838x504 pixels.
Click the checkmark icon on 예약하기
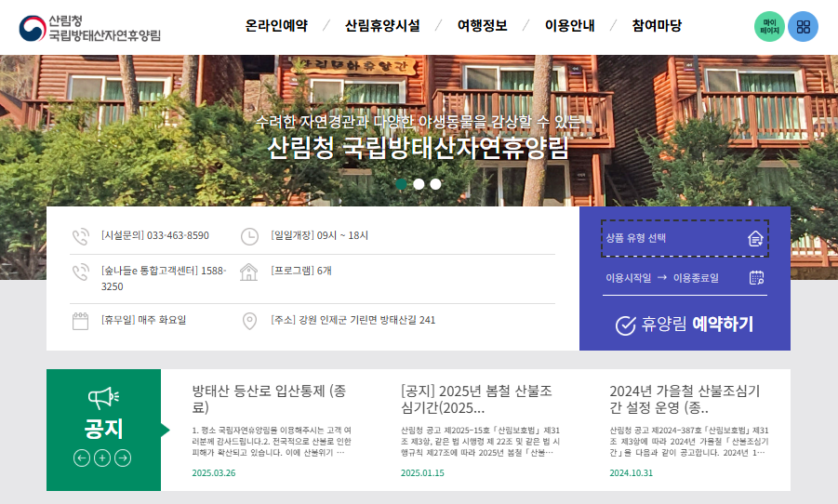(x=625, y=325)
